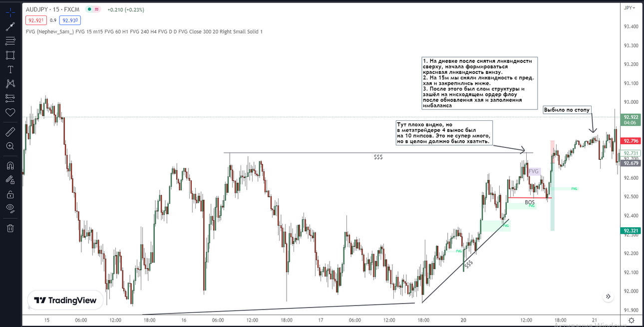Toggle stay in drawing mode pencil lock
Viewport: 644px width, 327px height.
coord(10,180)
